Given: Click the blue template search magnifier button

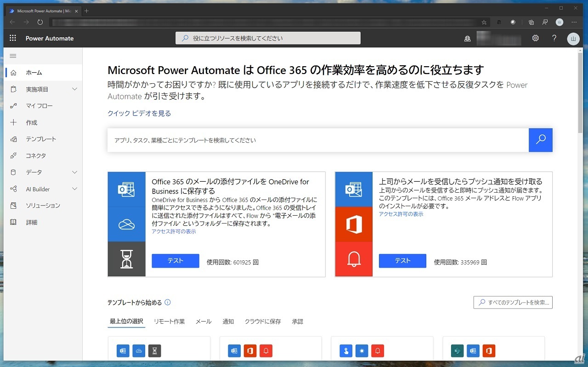Looking at the screenshot, I should (541, 140).
